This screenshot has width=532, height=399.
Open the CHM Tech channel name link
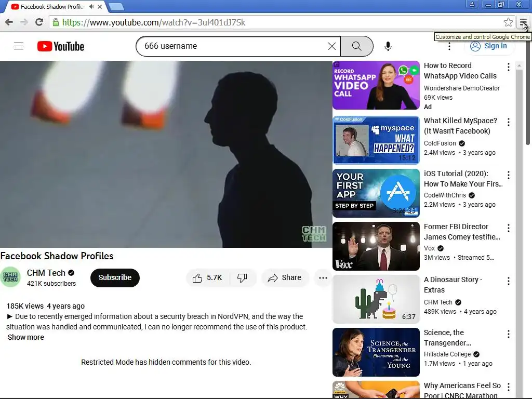46,273
